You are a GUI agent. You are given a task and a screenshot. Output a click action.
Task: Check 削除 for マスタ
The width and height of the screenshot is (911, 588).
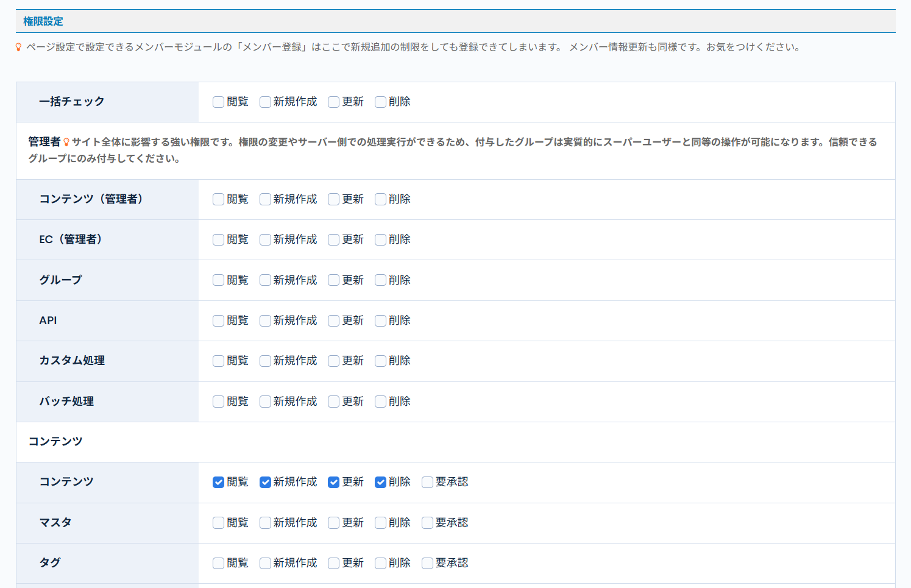pos(380,523)
